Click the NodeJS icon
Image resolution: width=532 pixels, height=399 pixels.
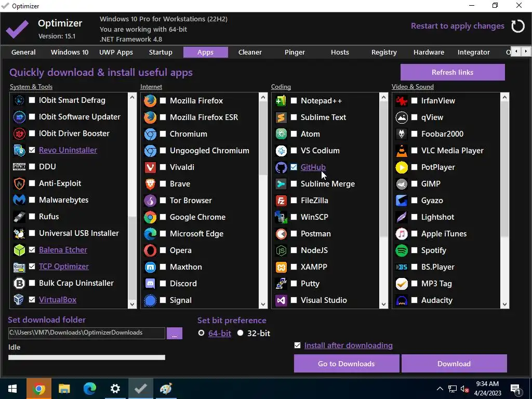pos(281,250)
